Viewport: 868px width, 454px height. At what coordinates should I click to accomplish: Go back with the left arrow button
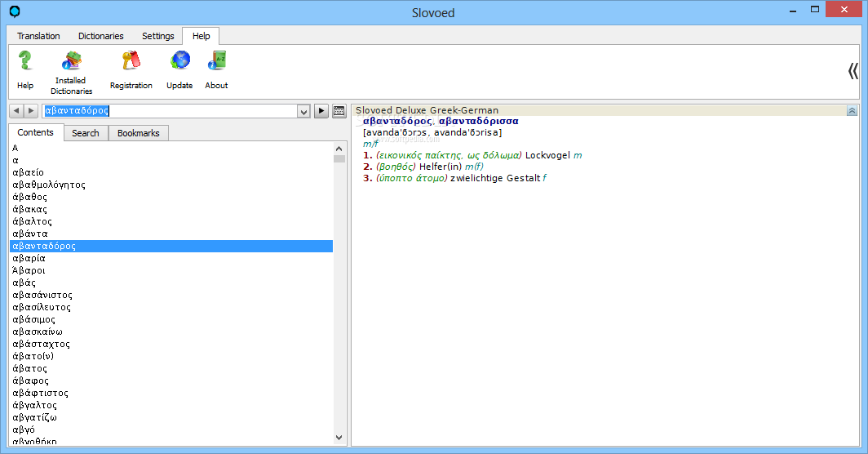pyautogui.click(x=16, y=111)
